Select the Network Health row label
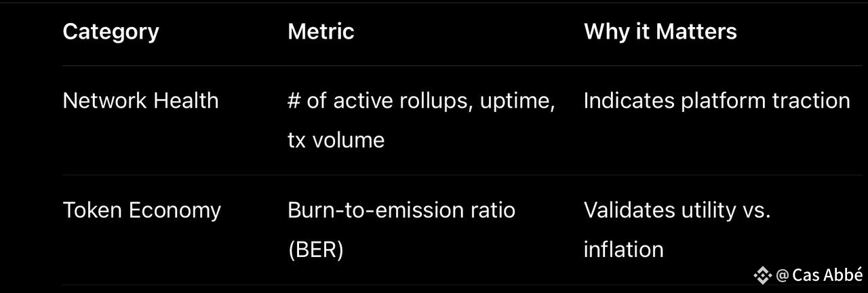Image resolution: width=868 pixels, height=293 pixels. pyautogui.click(x=140, y=100)
